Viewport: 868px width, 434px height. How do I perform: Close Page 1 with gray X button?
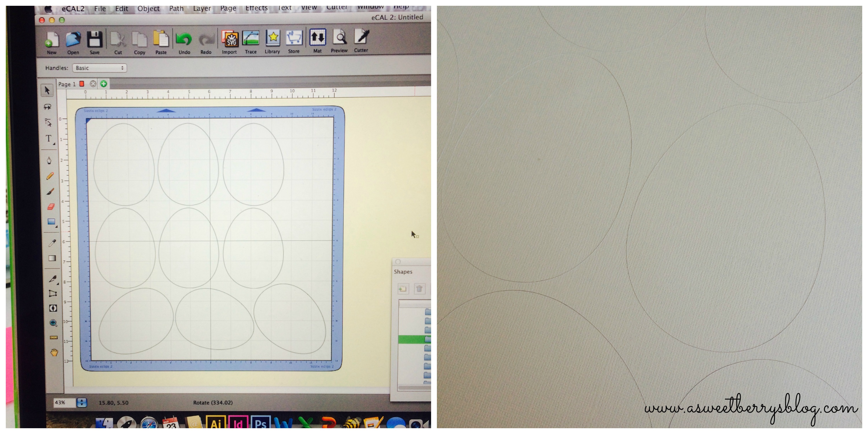[93, 84]
